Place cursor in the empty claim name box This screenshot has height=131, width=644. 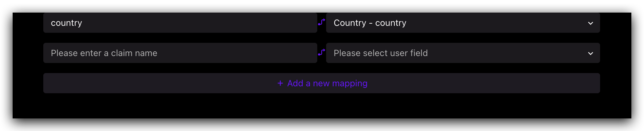tap(180, 53)
